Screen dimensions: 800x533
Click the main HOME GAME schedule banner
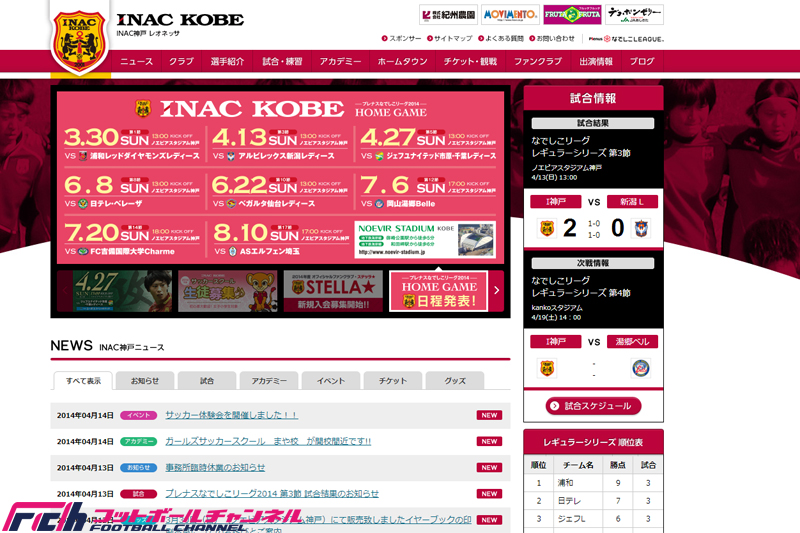click(x=280, y=177)
